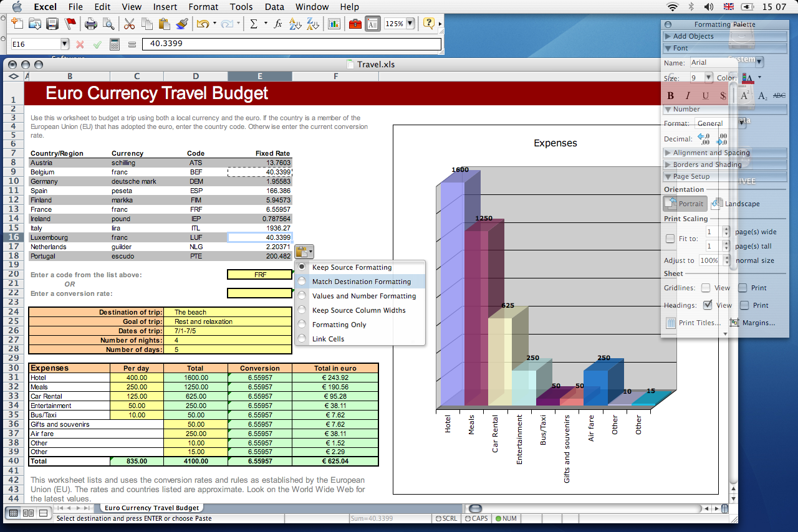Click the font Color swatch
The image size is (798, 532).
pos(748,78)
